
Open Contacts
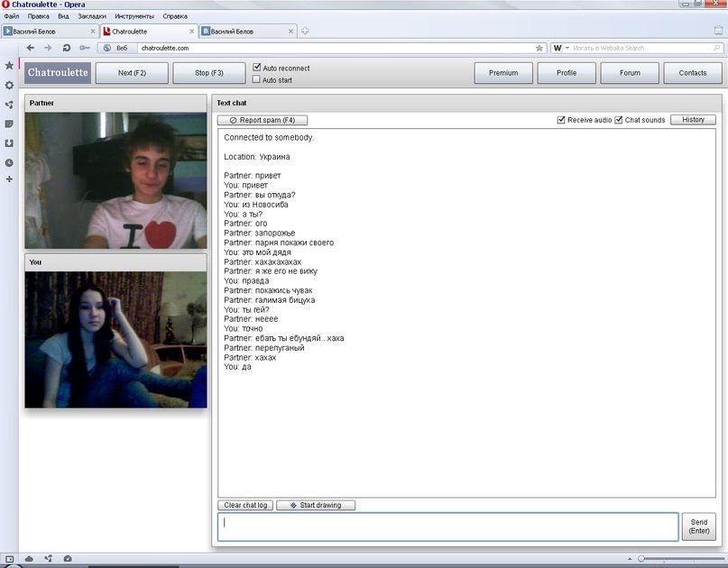tap(693, 73)
